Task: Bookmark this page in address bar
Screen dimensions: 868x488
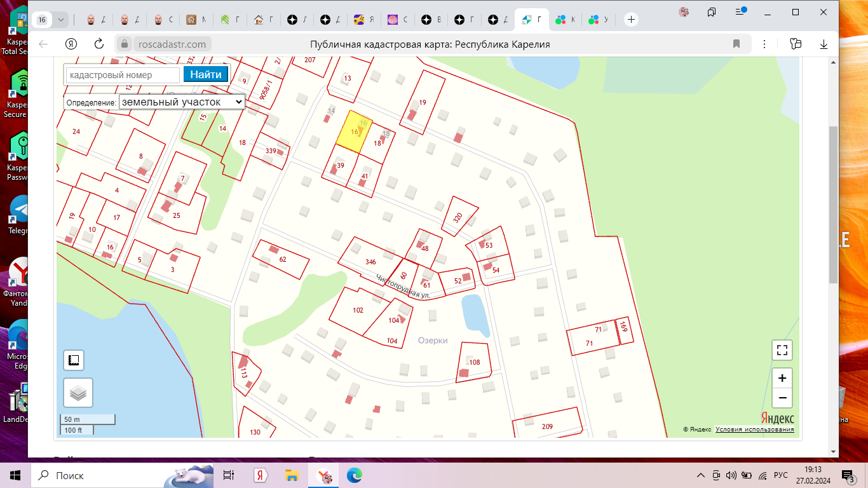Action: pyautogui.click(x=736, y=44)
